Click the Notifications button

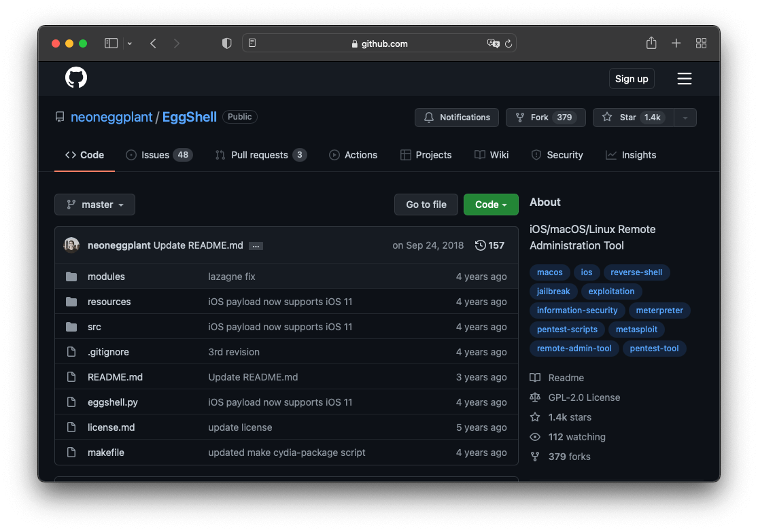pos(456,118)
